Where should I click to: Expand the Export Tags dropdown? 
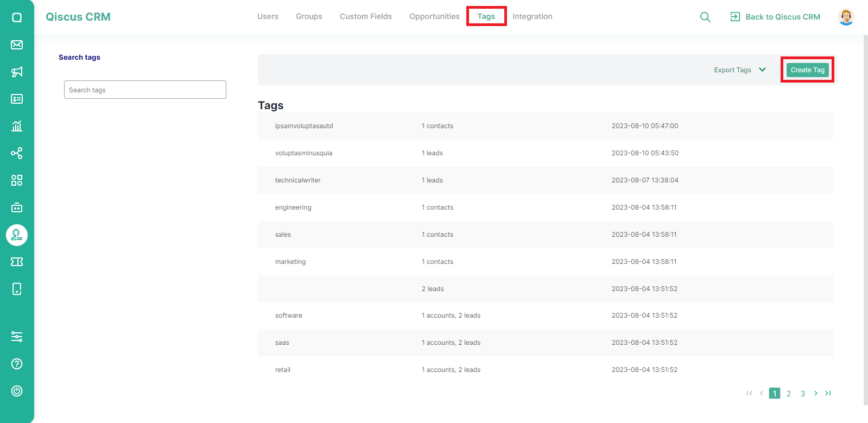740,70
